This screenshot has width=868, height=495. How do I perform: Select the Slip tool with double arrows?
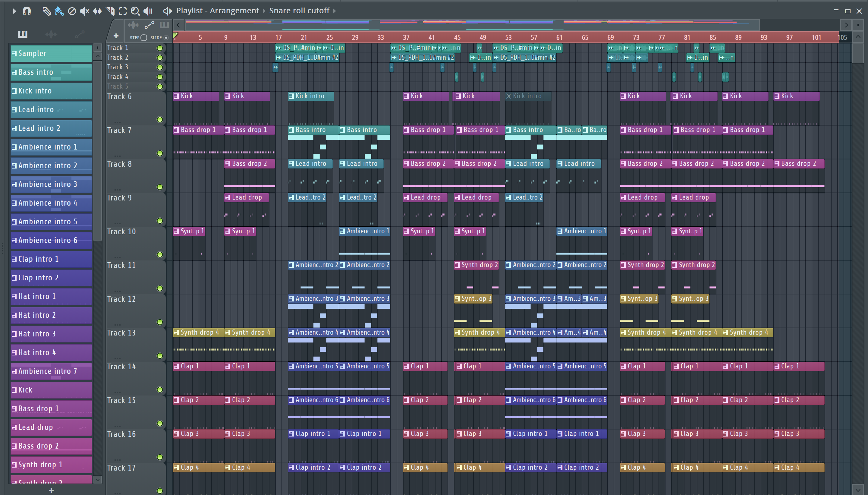[97, 11]
